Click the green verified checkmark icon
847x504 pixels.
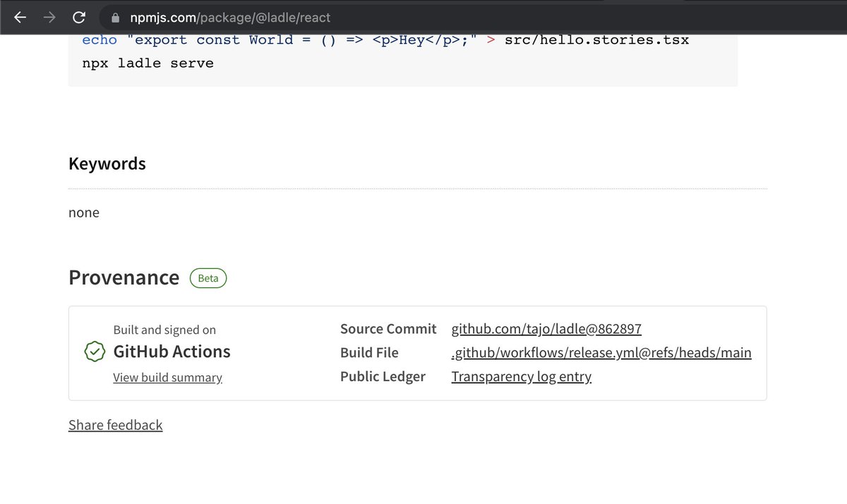(x=94, y=352)
